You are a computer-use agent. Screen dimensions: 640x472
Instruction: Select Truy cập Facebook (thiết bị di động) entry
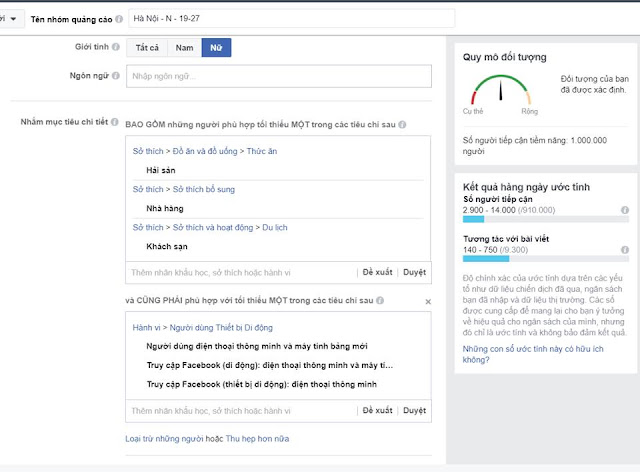(x=262, y=384)
